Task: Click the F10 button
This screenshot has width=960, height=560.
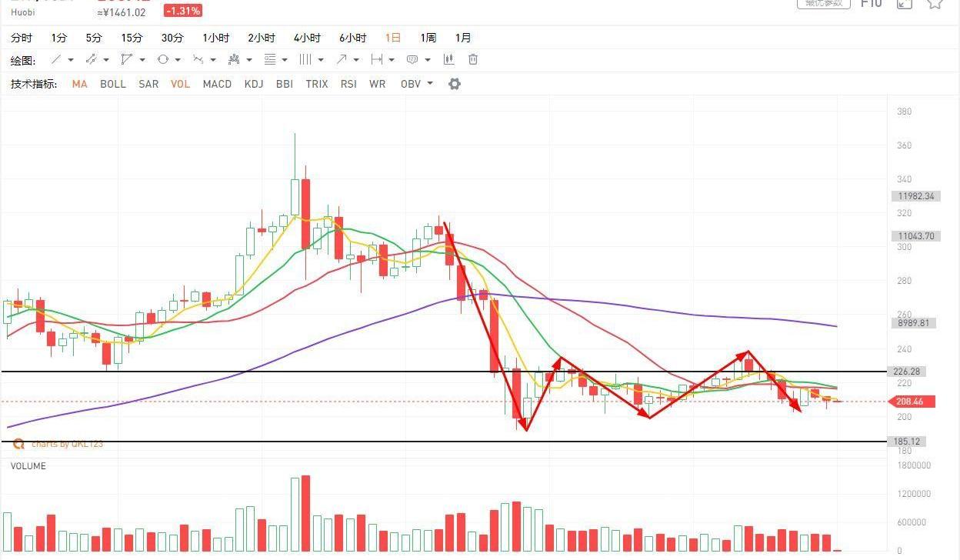Action: [x=871, y=4]
